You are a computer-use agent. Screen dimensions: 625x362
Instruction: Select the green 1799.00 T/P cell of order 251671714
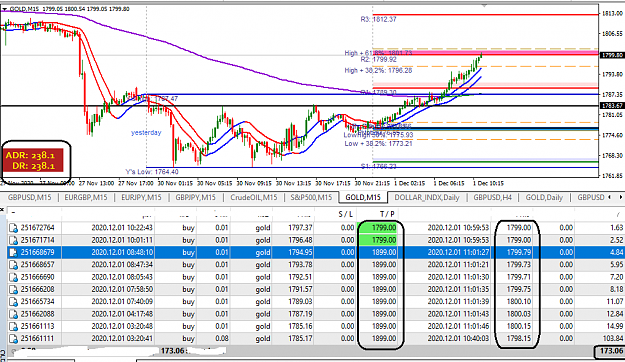[377, 240]
